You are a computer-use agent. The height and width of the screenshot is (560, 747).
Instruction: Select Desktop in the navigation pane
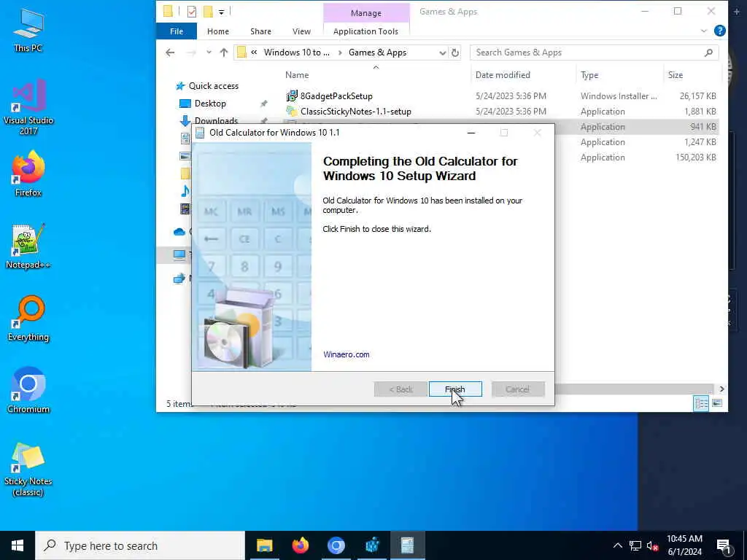coord(210,104)
